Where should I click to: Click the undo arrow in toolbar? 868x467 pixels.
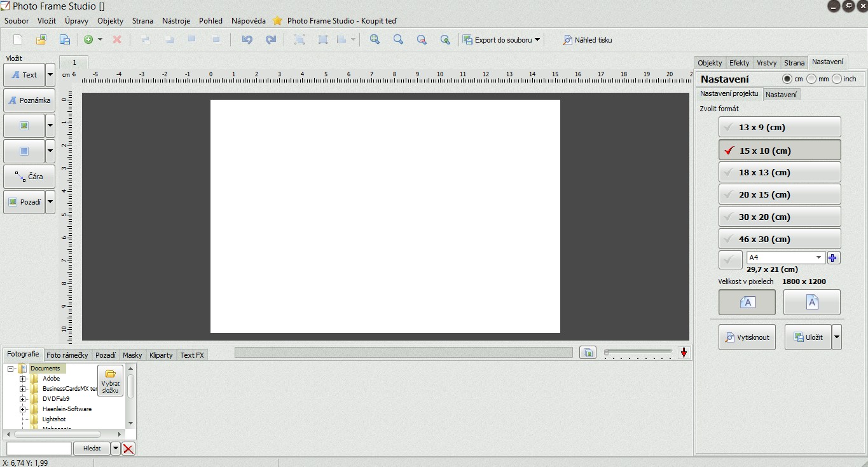pos(247,39)
